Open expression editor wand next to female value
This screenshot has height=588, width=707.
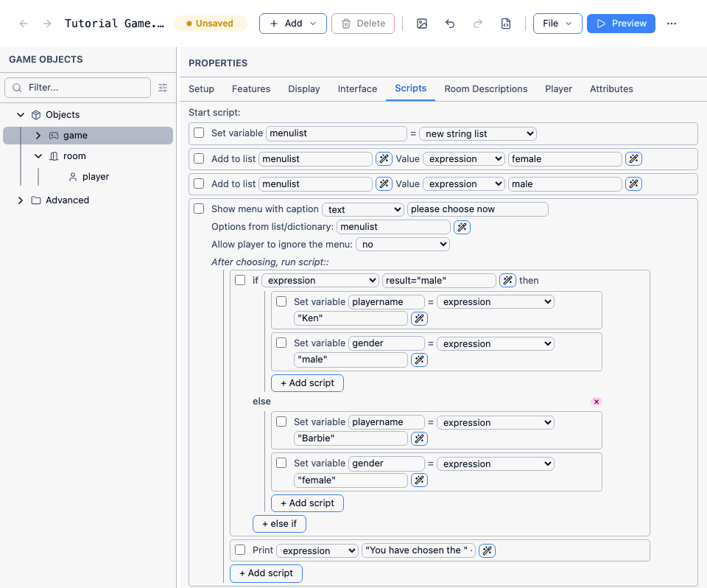pyautogui.click(x=633, y=159)
